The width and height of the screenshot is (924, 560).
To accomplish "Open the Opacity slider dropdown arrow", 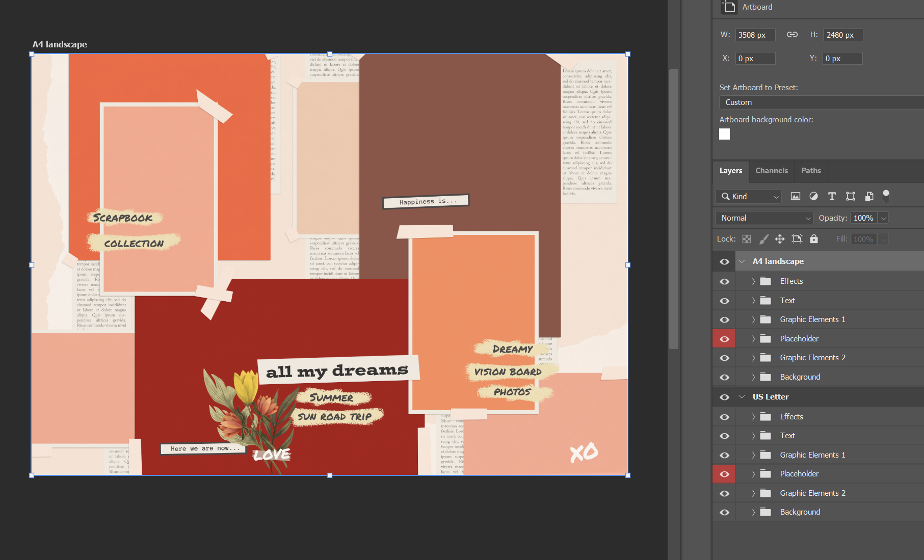I will pos(883,218).
